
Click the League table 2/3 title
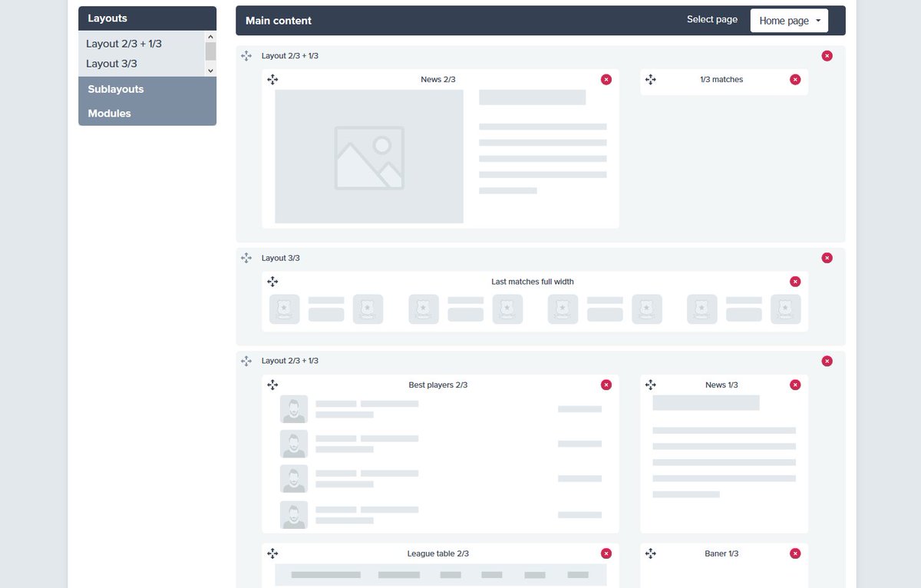click(438, 553)
